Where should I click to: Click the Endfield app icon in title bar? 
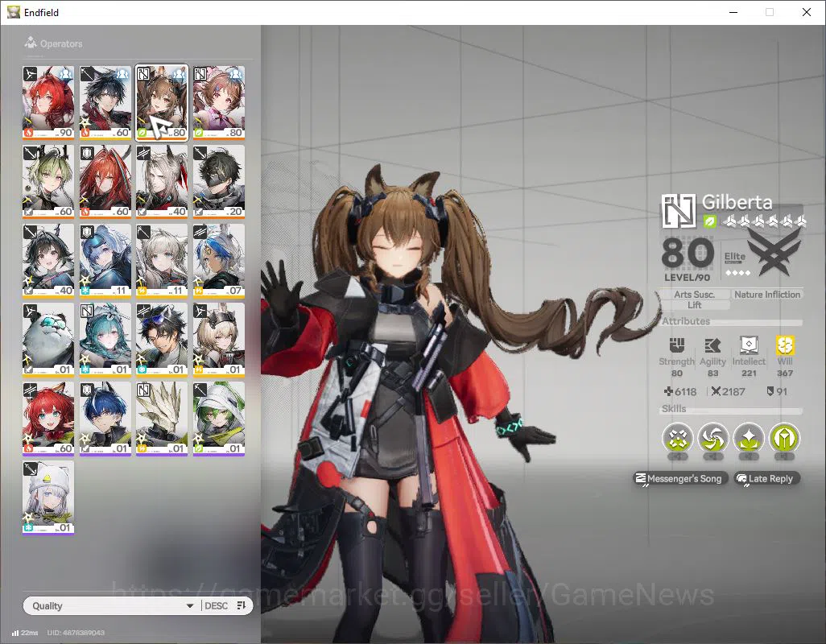pos(13,12)
